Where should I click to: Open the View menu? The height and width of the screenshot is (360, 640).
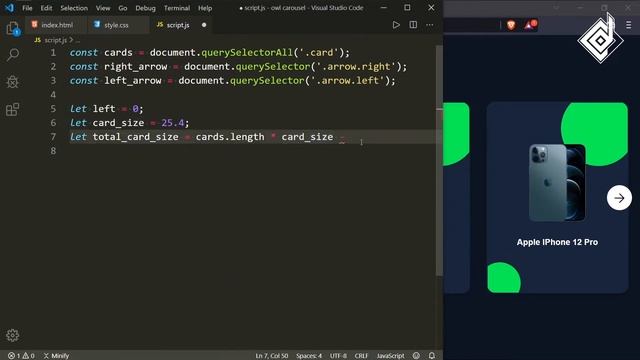click(103, 8)
